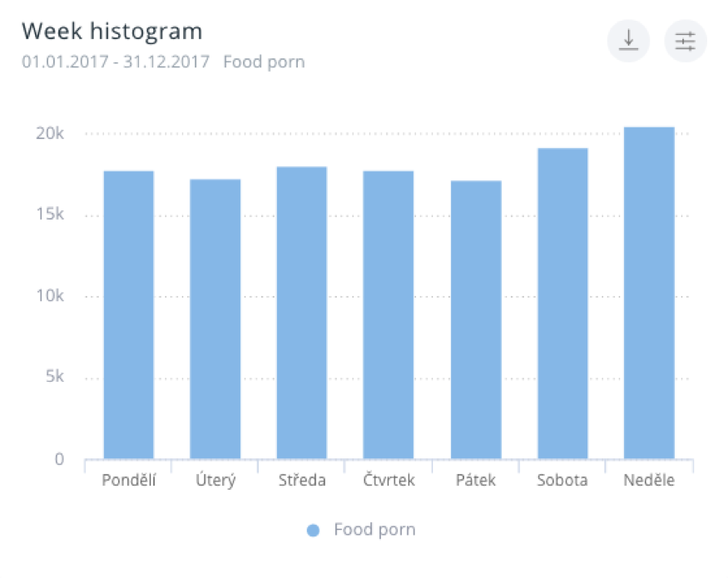The image size is (728, 578).
Task: Click the Pondělí axis label
Action: pos(129,481)
